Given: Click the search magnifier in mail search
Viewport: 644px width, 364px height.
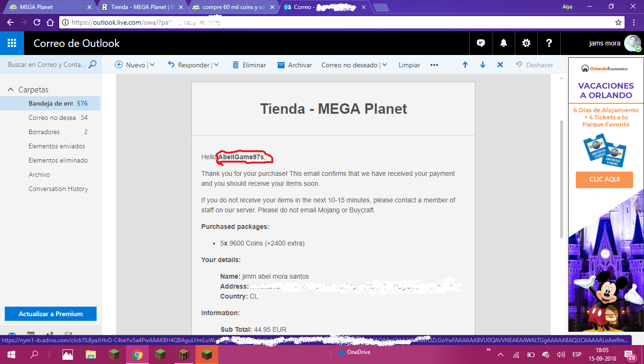Looking at the screenshot, I should pyautogui.click(x=92, y=64).
